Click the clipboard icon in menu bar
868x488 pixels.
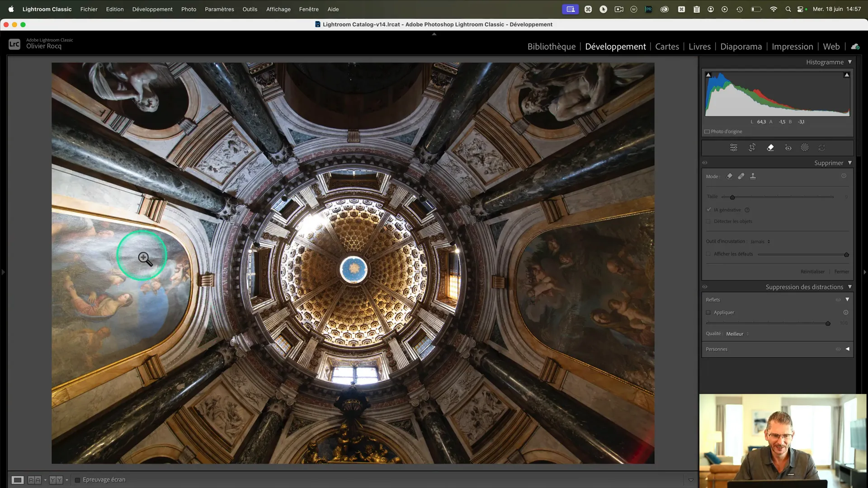click(x=697, y=9)
